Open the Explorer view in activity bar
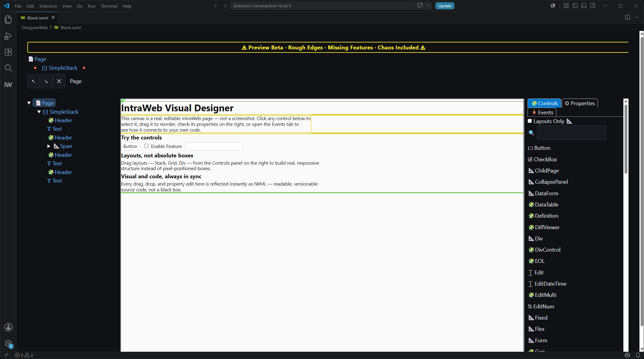The width and height of the screenshot is (644, 359). coord(8,19)
